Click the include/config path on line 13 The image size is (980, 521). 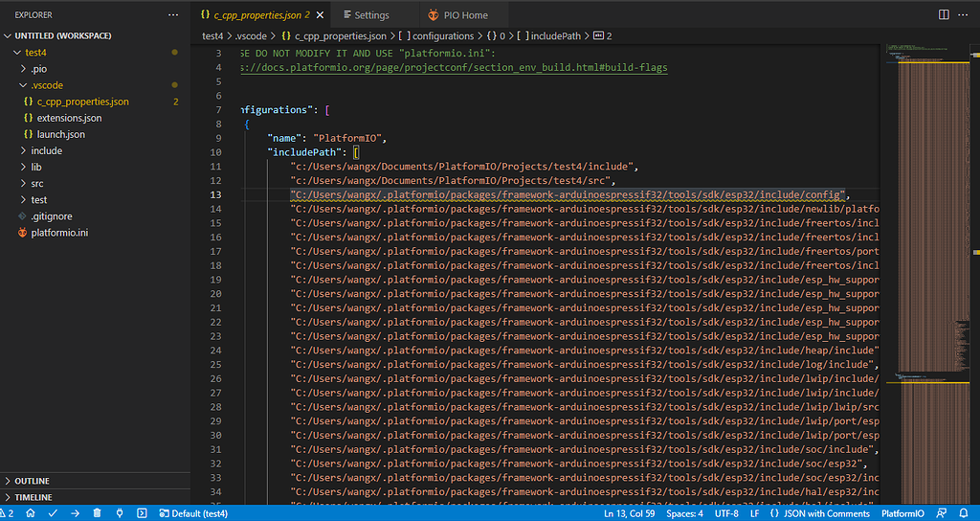568,194
